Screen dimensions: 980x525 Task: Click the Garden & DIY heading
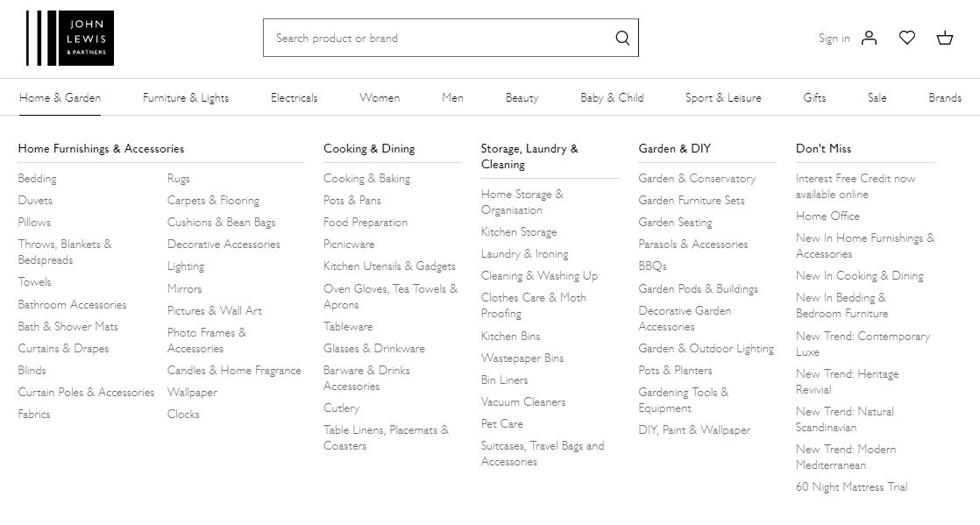(674, 149)
